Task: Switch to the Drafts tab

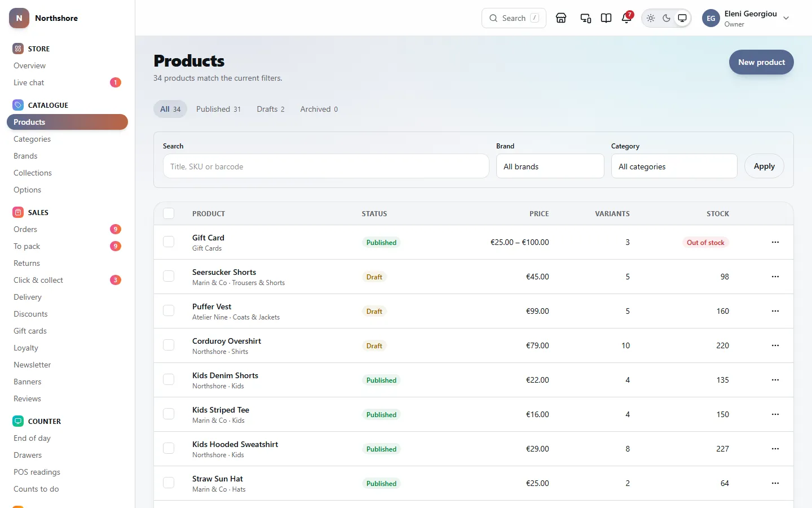Action: [271, 109]
